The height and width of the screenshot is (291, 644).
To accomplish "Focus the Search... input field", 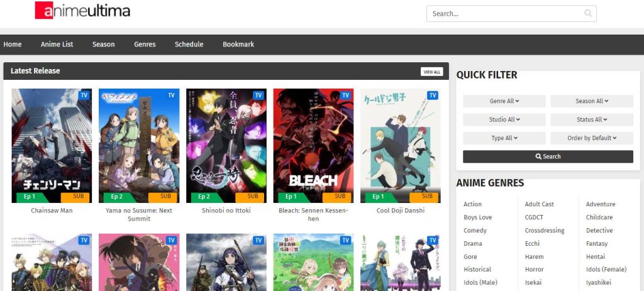I will click(x=511, y=14).
